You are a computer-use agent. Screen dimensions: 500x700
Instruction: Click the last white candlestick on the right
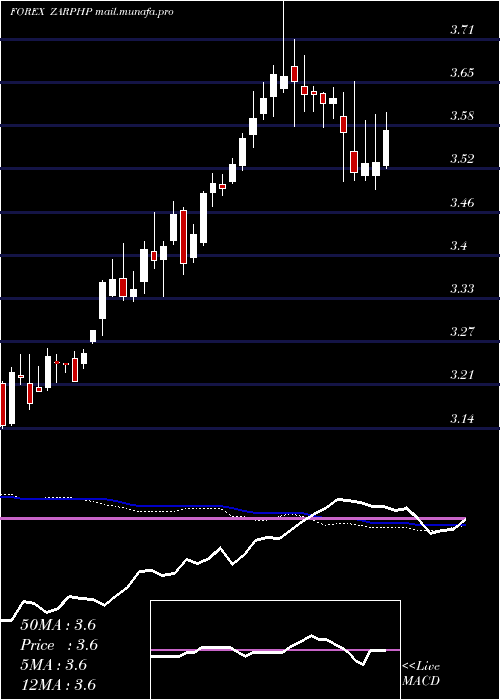pos(386,148)
